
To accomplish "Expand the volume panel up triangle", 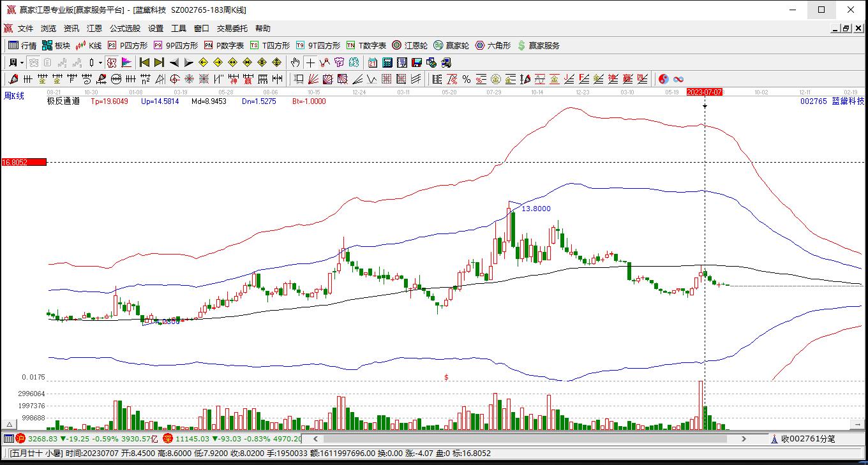I will [x=10, y=424].
